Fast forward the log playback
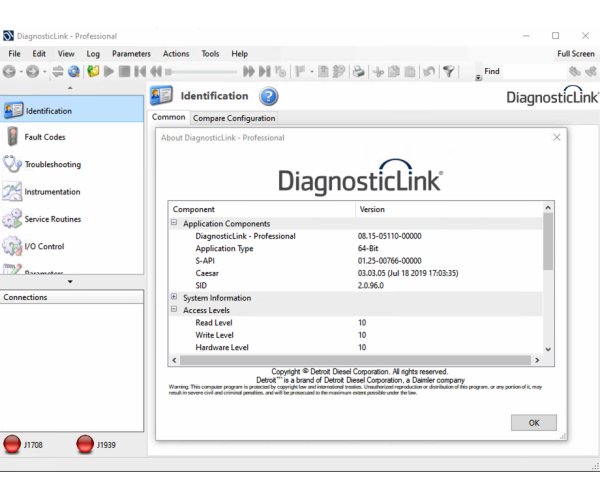Viewport: 600px width, 500px height. pos(249,72)
